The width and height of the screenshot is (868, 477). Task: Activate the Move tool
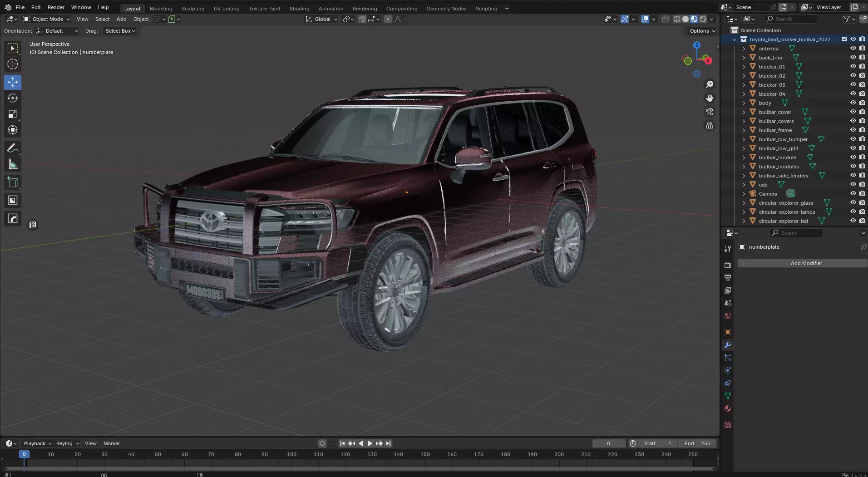click(13, 82)
